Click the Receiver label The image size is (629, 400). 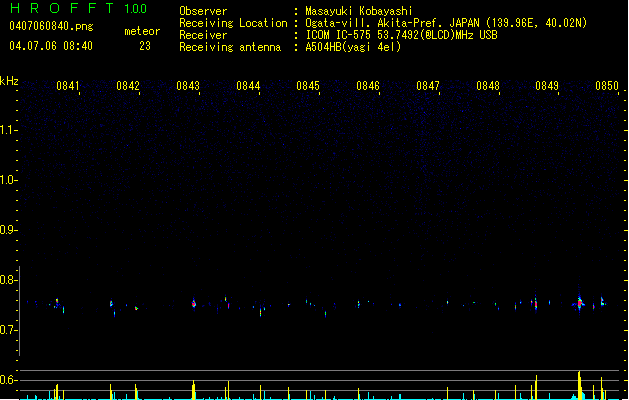(x=203, y=35)
